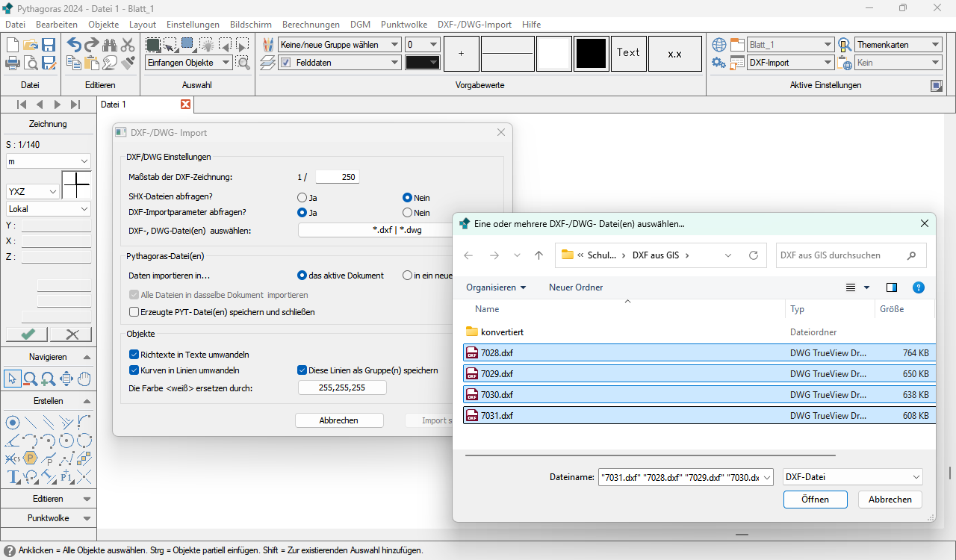Click the gears settings icon
The width and height of the screenshot is (956, 560).
point(719,63)
